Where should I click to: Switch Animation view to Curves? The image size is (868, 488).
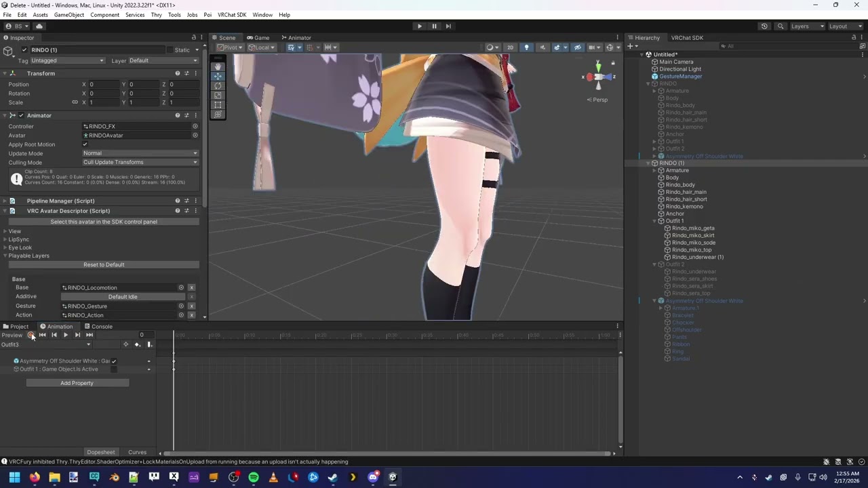coord(138,452)
